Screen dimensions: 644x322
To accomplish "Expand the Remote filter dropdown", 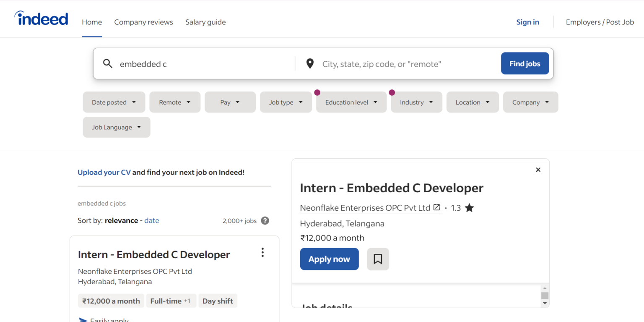I will pyautogui.click(x=175, y=102).
